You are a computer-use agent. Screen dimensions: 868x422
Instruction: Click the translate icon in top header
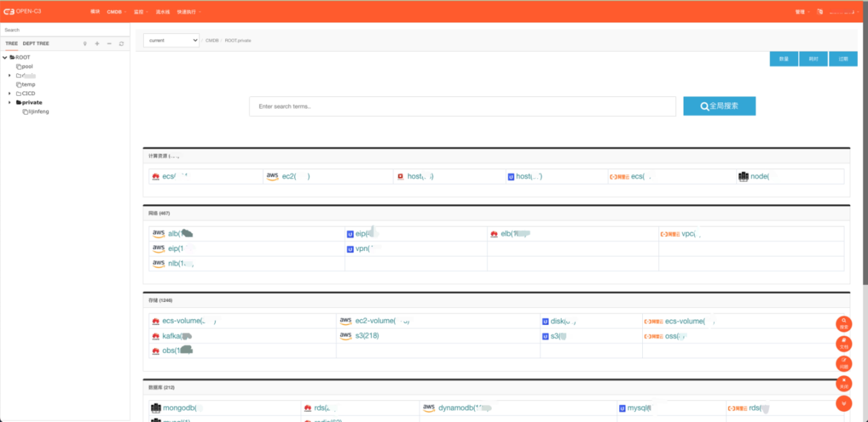point(820,12)
